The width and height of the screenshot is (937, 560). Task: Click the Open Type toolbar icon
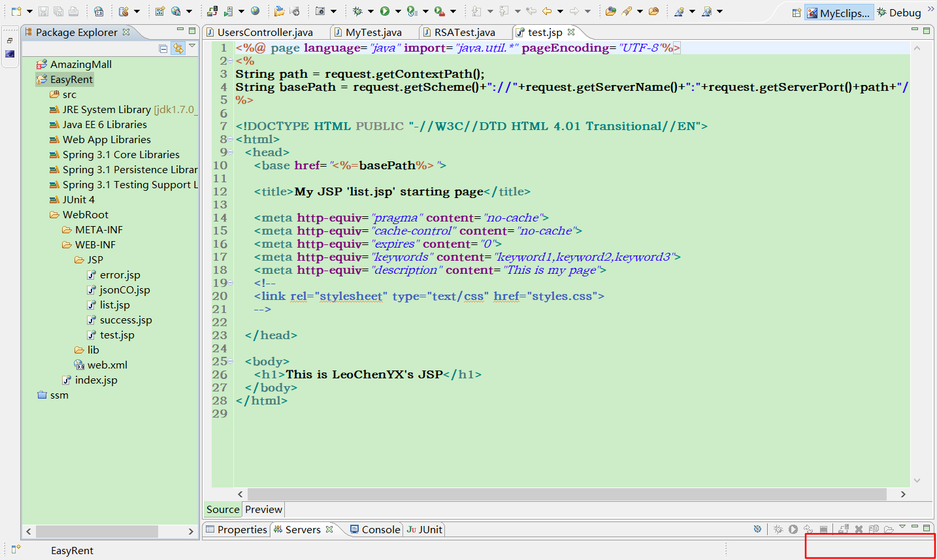click(611, 11)
